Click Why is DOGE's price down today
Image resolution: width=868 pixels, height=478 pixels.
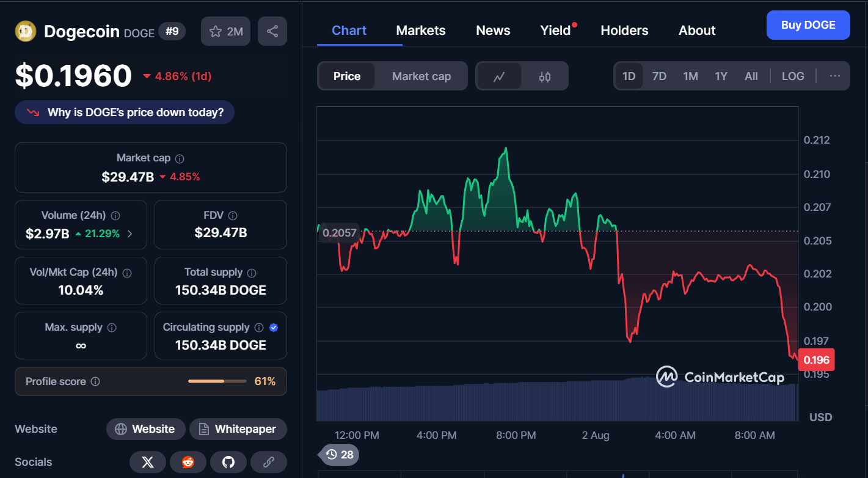pyautogui.click(x=125, y=112)
